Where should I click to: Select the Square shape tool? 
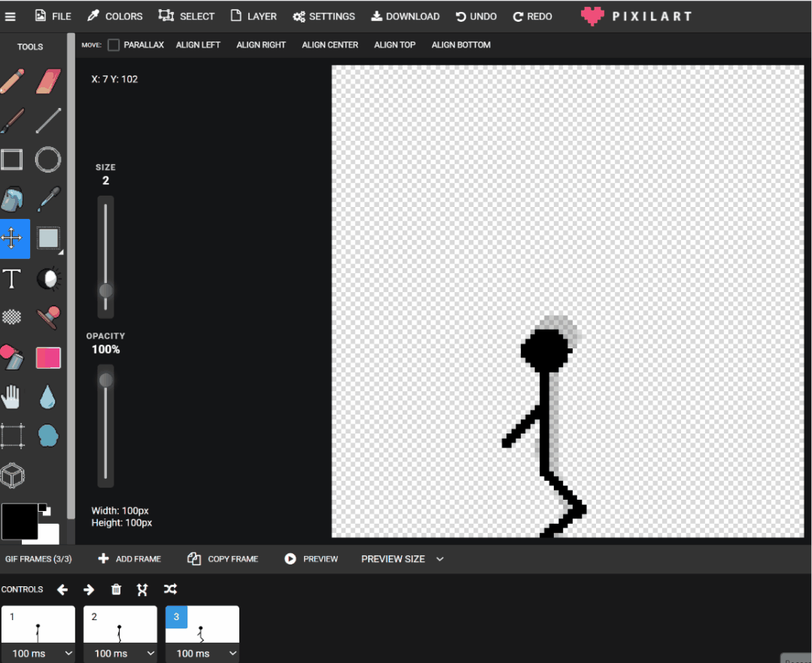[x=12, y=160]
